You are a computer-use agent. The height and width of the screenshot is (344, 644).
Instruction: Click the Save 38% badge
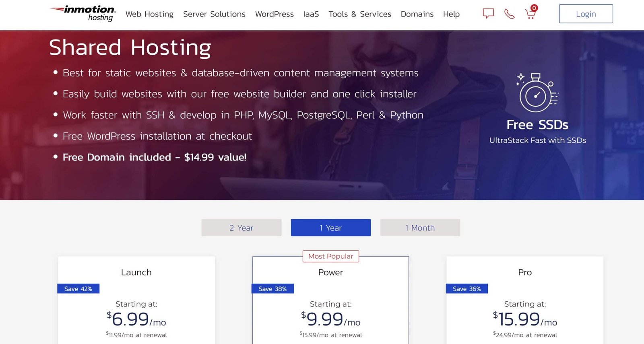click(x=272, y=289)
